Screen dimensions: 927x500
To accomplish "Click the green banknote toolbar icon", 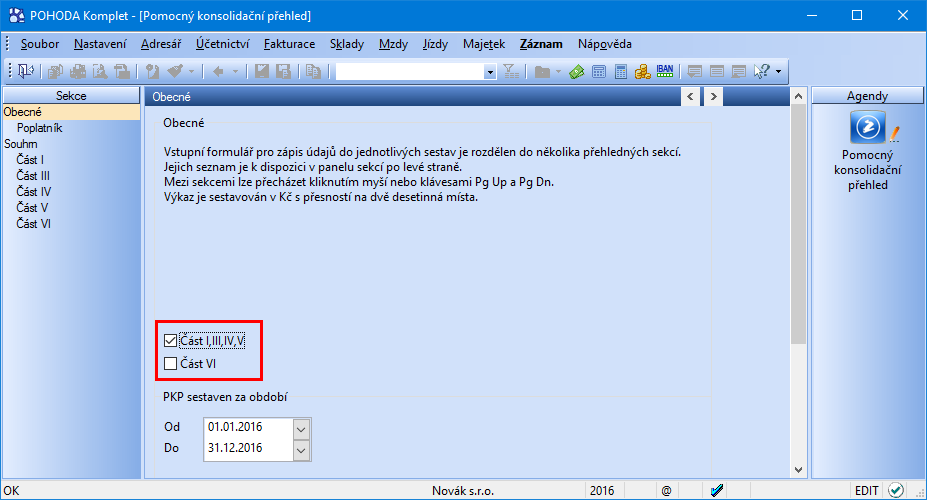I will (576, 72).
